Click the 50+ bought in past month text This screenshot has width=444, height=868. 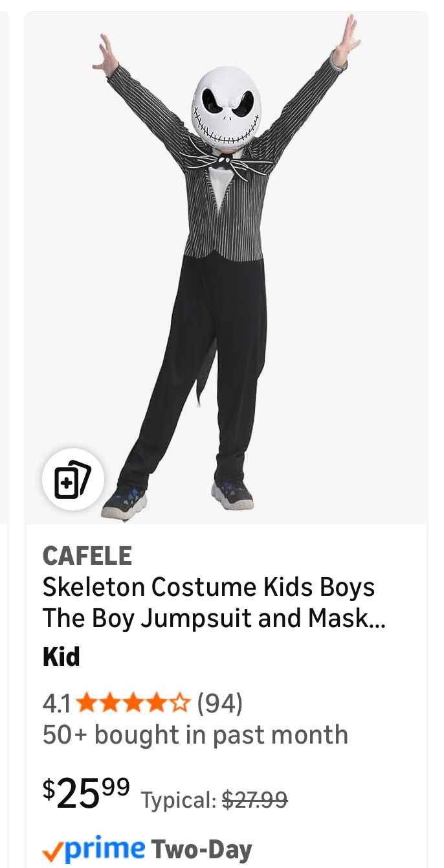click(195, 735)
